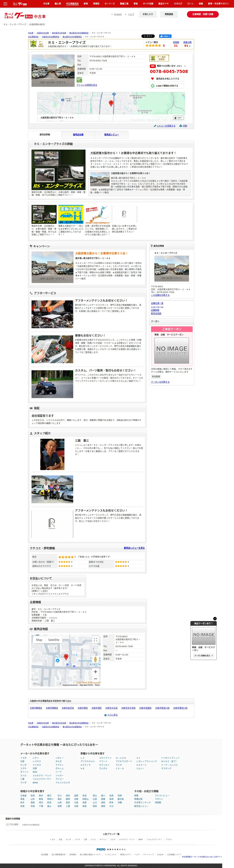This screenshot has height=868, width=234.
Task: Zoom in on the 販売店地図 map
Action: [95, 672]
